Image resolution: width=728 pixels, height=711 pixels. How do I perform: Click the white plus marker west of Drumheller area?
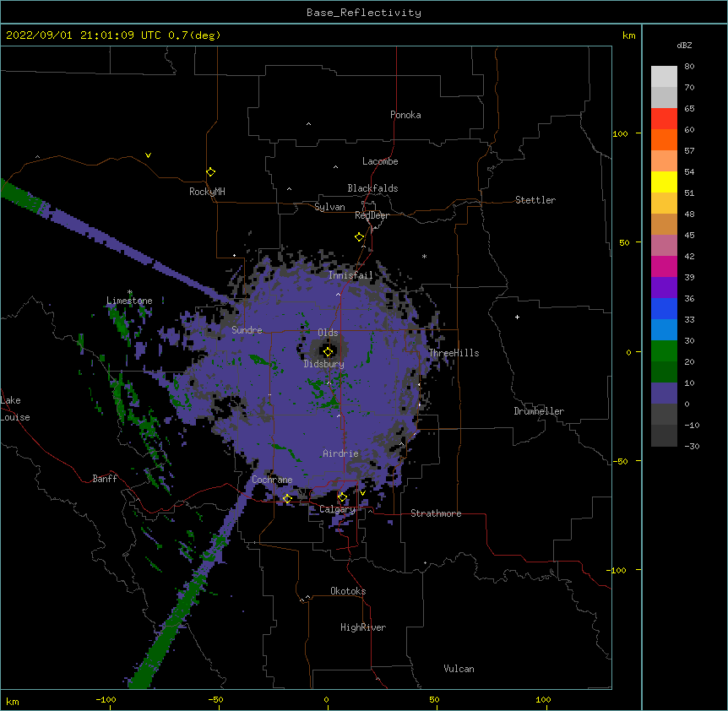[517, 317]
